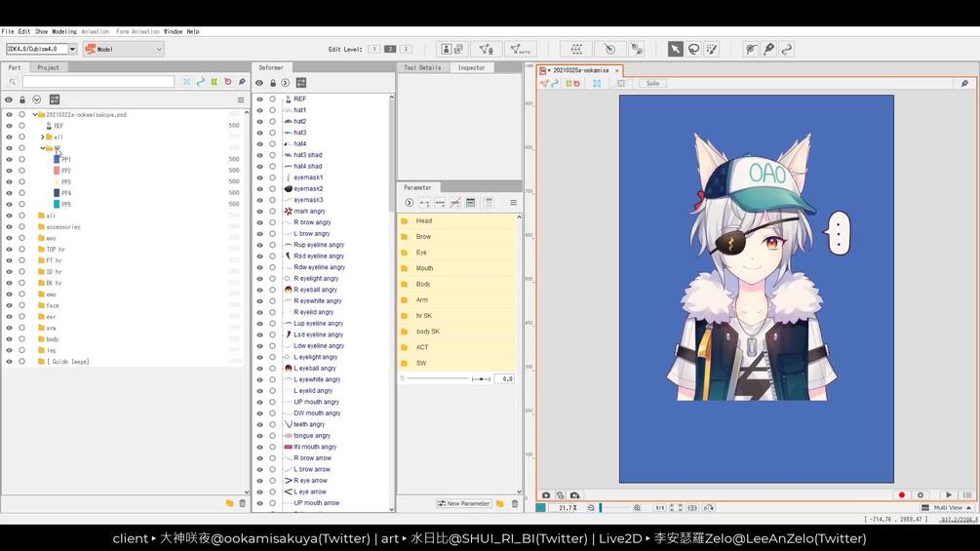Image resolution: width=980 pixels, height=551 pixels.
Task: Click the trash icon in Part panel
Action: coord(243,503)
